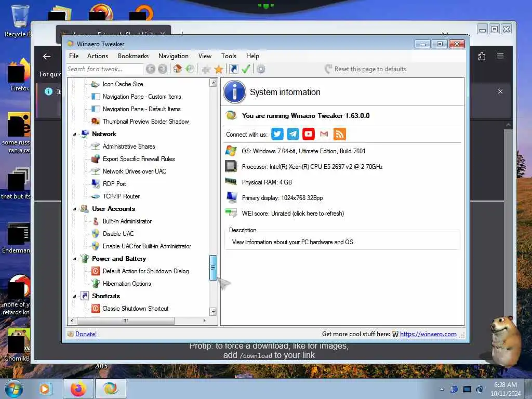532x399 pixels.
Task: Select Default Action for Shutdown Dialog
Action: [x=145, y=271]
